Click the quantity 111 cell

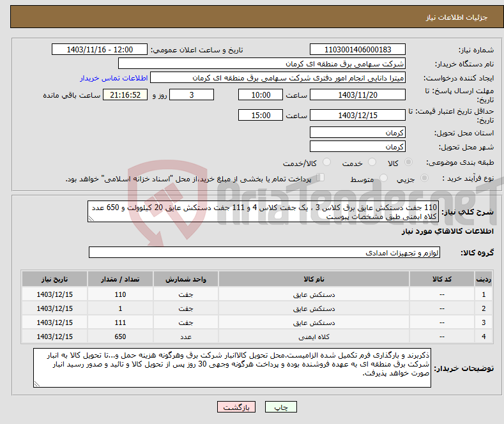[120, 322]
